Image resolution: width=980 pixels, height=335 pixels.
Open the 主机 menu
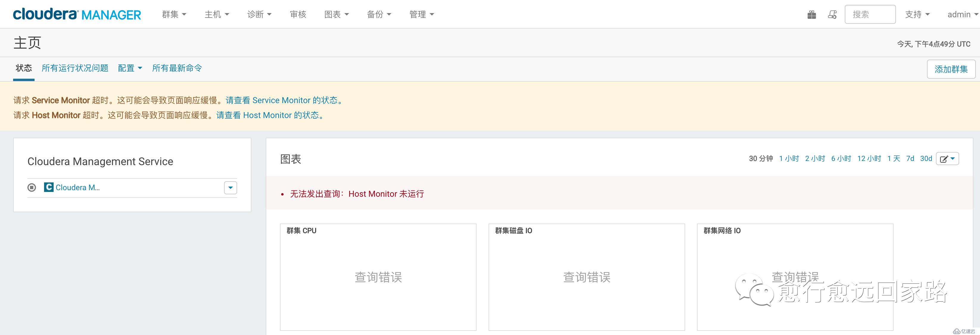click(x=217, y=15)
